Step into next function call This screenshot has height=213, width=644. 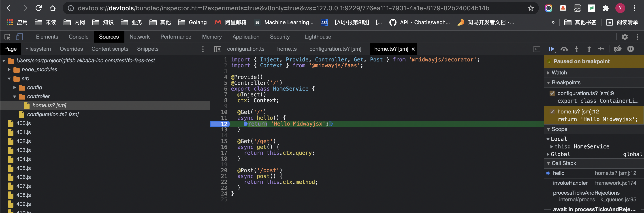(x=576, y=49)
